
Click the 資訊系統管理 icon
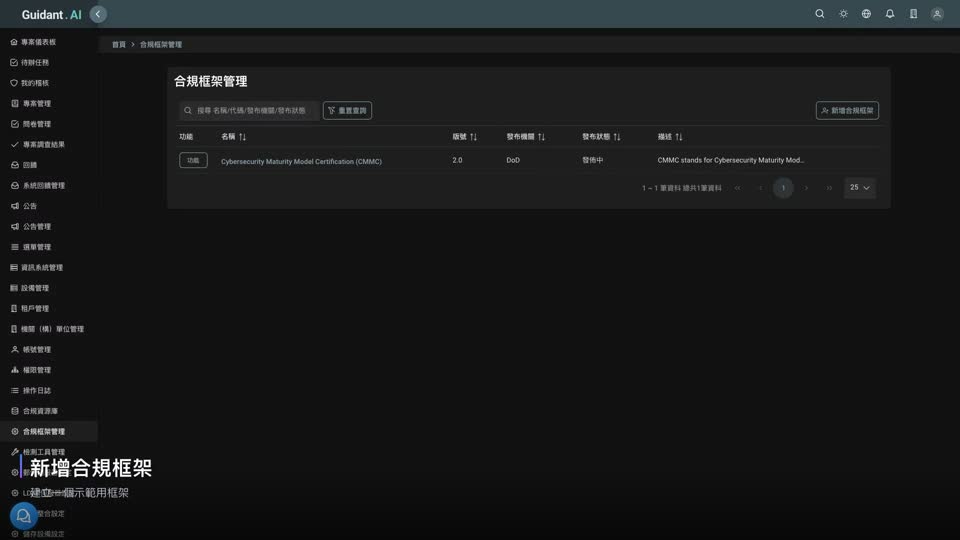(14, 268)
